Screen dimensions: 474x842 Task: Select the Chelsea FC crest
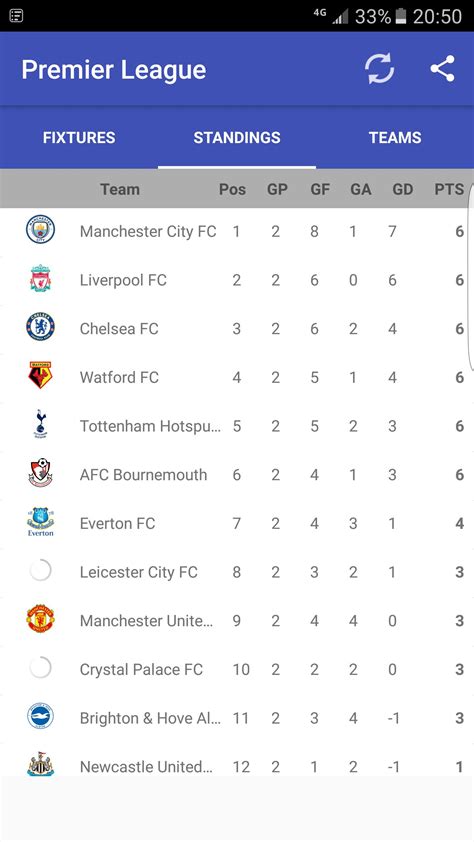(40, 327)
